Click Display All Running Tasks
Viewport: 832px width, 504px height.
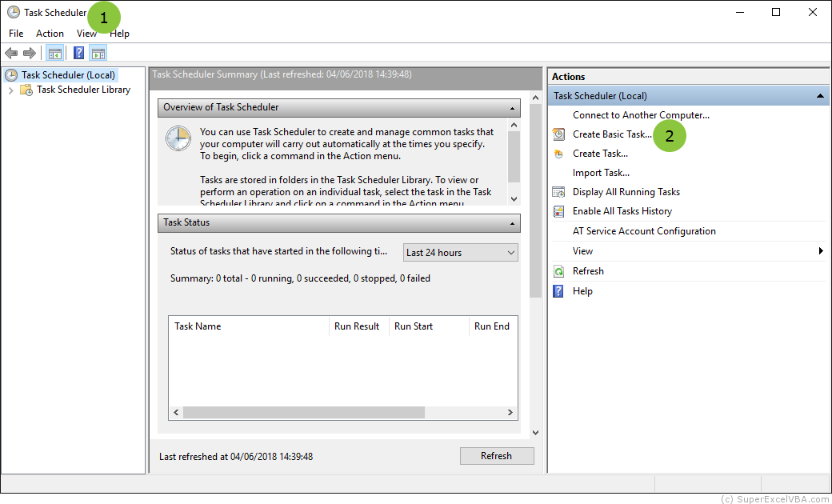click(x=626, y=192)
